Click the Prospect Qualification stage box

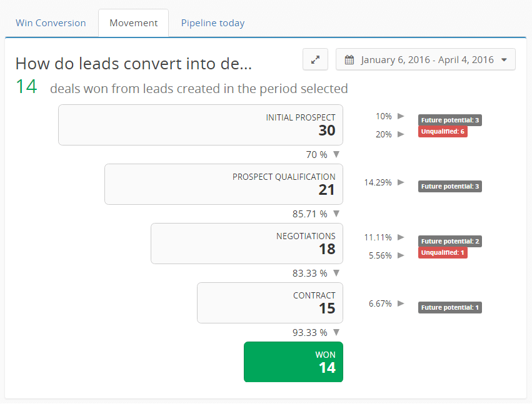[223, 184]
